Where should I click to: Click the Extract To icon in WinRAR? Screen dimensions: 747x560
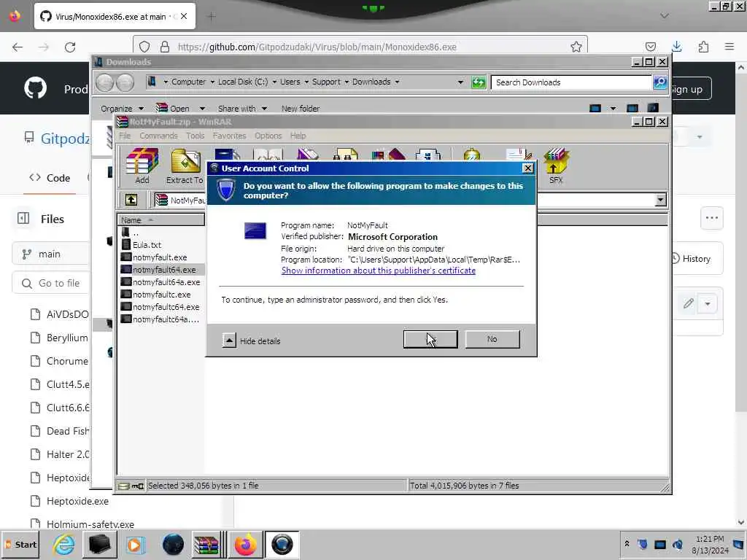[185, 166]
